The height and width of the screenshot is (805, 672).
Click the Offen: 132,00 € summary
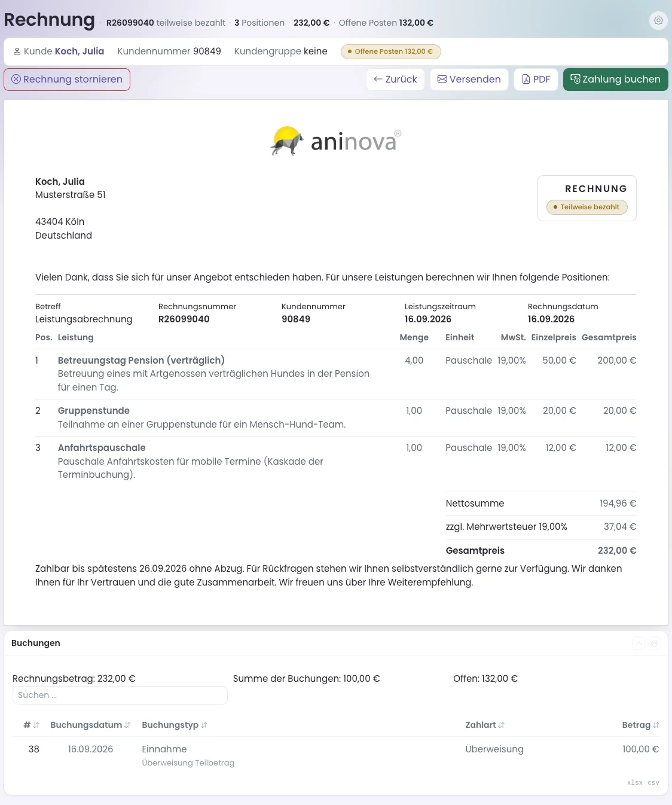(485, 679)
